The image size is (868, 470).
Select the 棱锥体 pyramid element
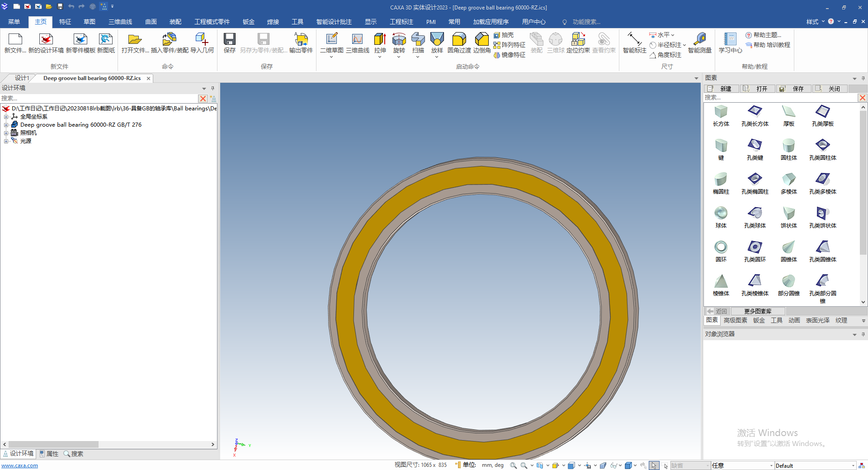[721, 285]
